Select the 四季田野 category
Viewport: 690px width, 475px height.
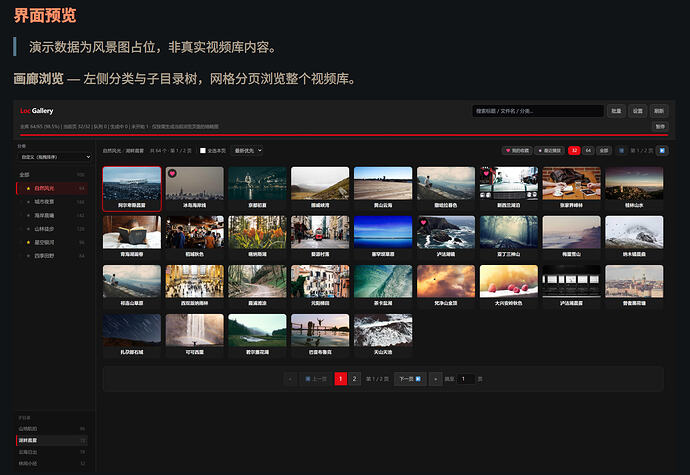(51, 256)
